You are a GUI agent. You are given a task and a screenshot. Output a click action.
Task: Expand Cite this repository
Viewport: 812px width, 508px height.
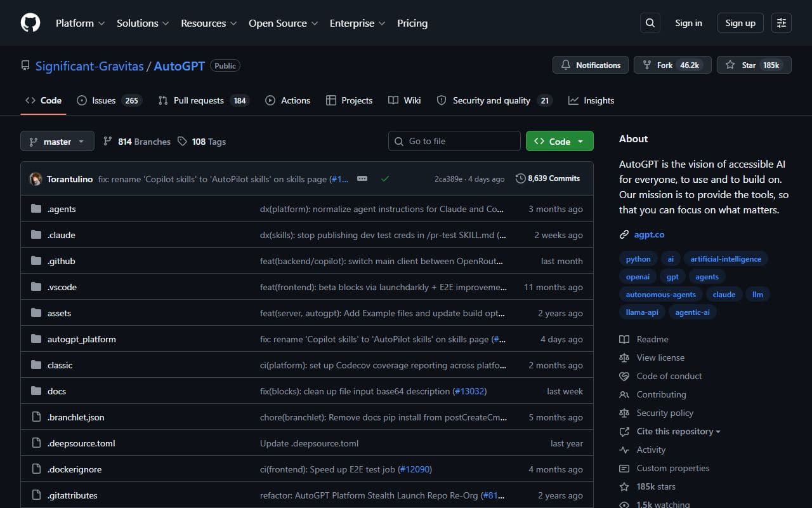678,431
